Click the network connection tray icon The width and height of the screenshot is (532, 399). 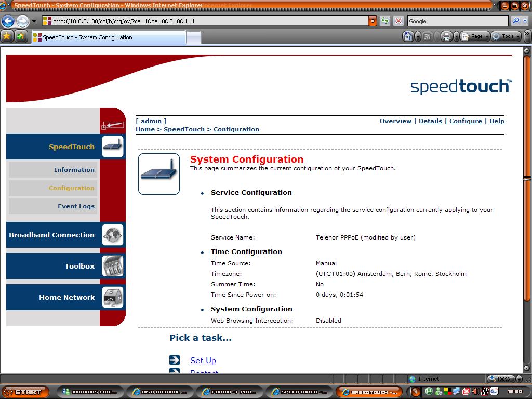pyautogui.click(x=456, y=392)
